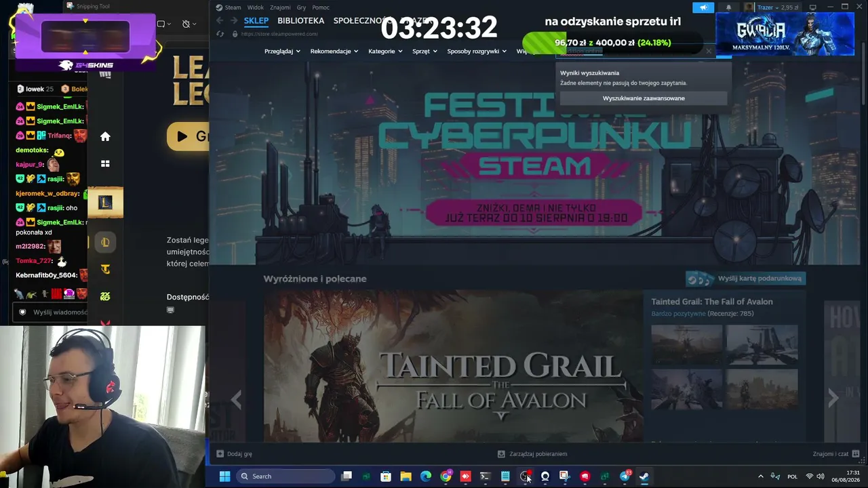Open File Explorer from the taskbar
This screenshot has width=868, height=488.
[x=406, y=476]
